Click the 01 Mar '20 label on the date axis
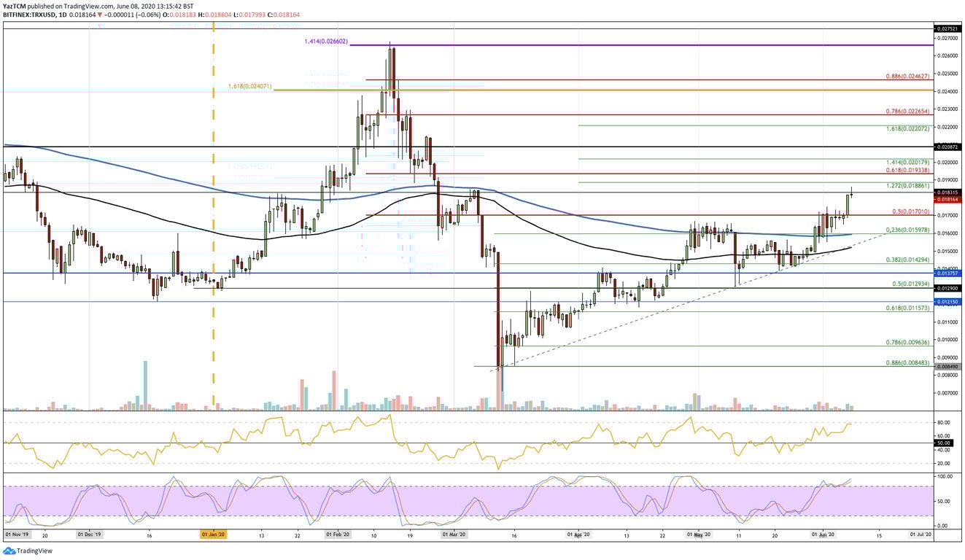The width and height of the screenshot is (965, 560). tap(454, 534)
